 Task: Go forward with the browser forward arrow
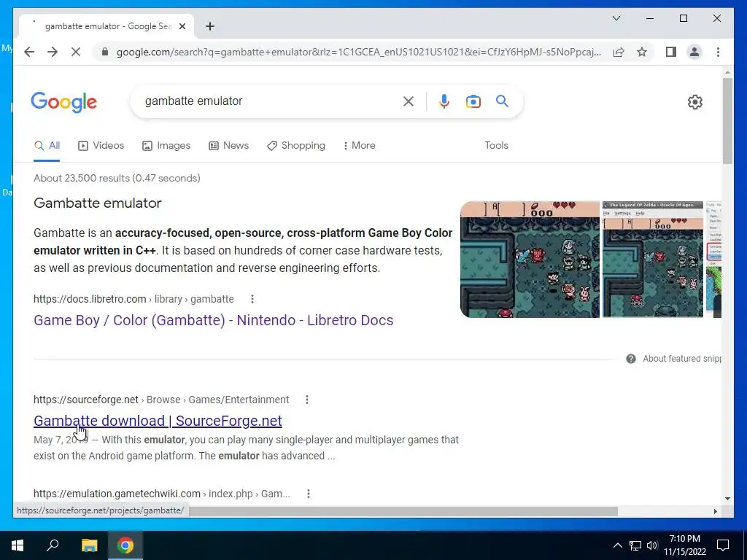[53, 52]
